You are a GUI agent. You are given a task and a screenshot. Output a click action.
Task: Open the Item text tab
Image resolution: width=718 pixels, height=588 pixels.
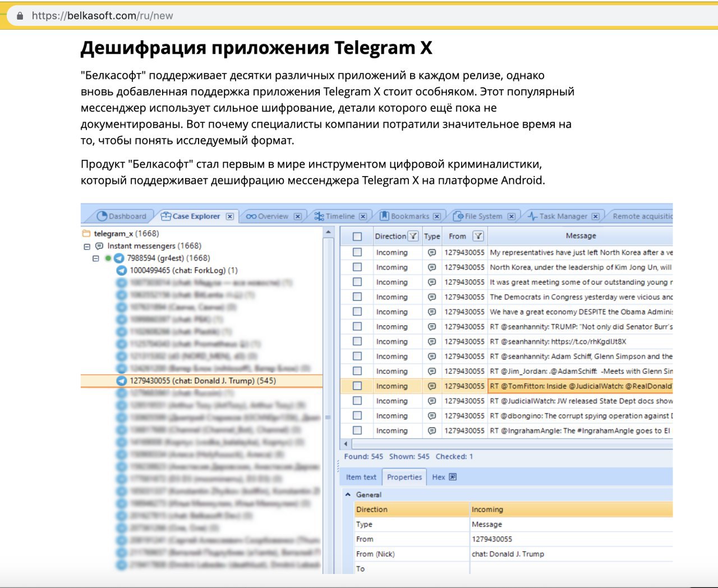[361, 477]
